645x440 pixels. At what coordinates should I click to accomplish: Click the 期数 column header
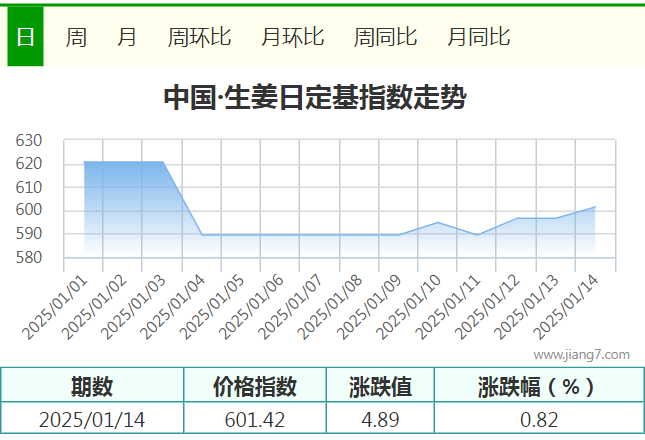point(92,385)
